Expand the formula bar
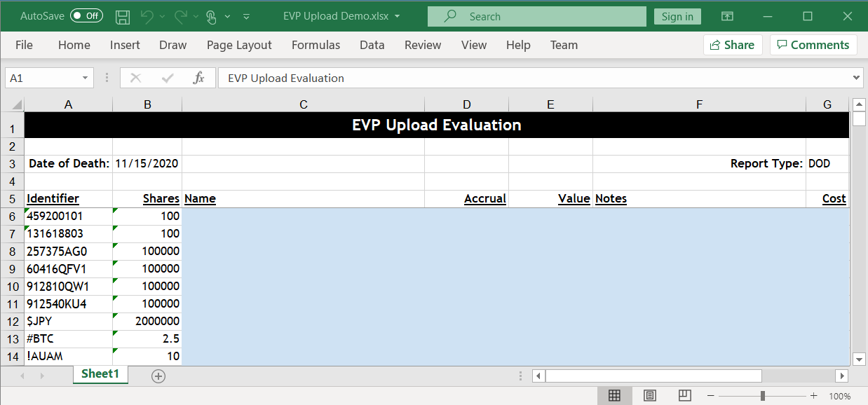The height and width of the screenshot is (405, 868). coord(856,78)
